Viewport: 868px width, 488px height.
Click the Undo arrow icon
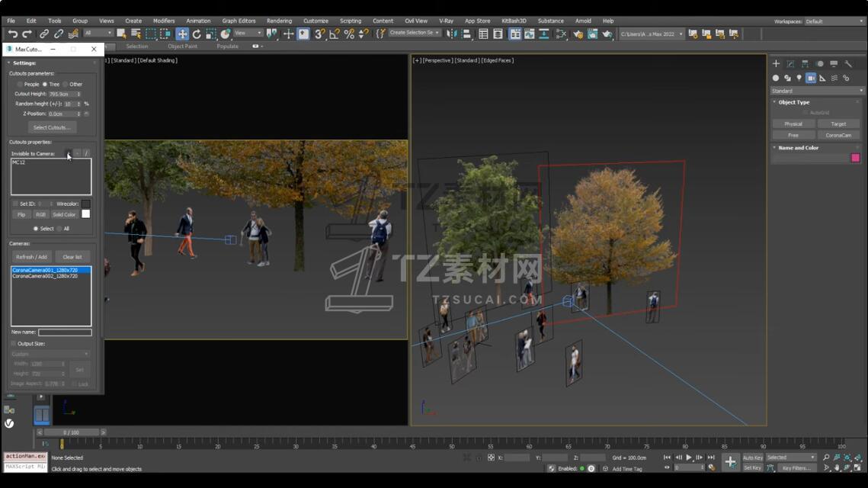pyautogui.click(x=12, y=34)
